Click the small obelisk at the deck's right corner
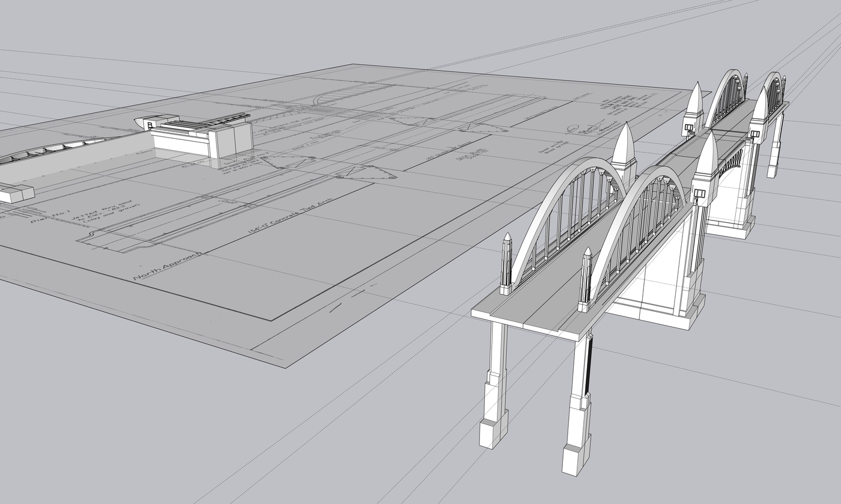 (585, 280)
